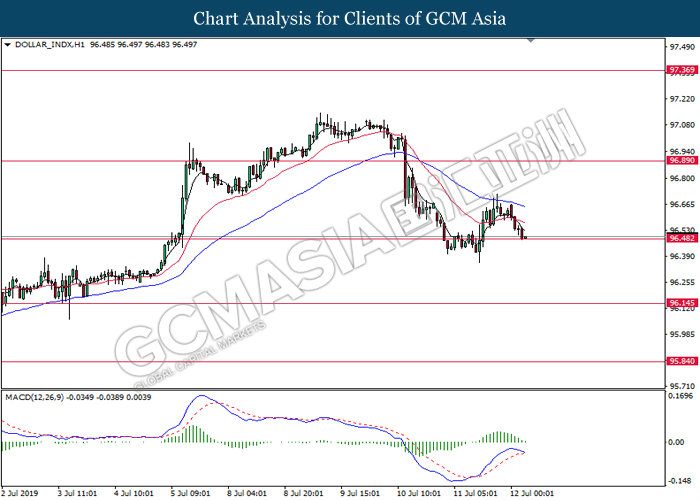Select the 96.145 red price label
The image size is (700, 500).
[682, 303]
